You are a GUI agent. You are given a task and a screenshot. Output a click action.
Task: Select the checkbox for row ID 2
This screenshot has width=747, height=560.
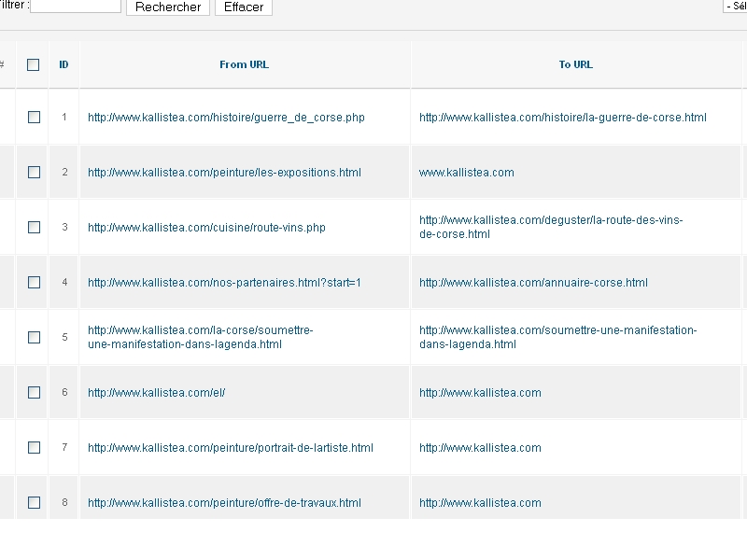coord(34,172)
